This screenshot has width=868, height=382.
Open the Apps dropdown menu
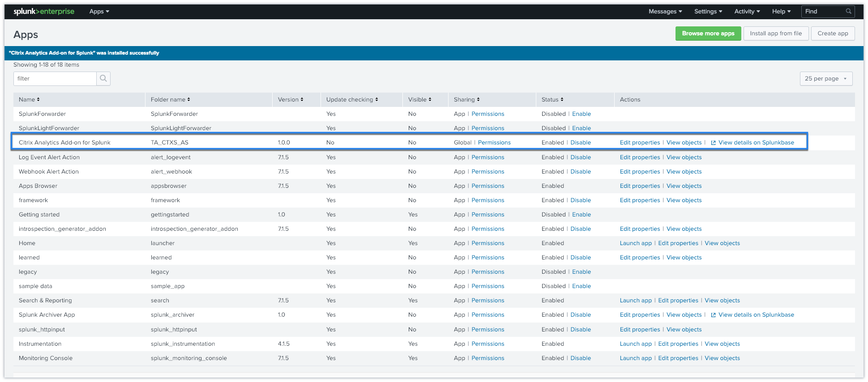pyautogui.click(x=99, y=11)
